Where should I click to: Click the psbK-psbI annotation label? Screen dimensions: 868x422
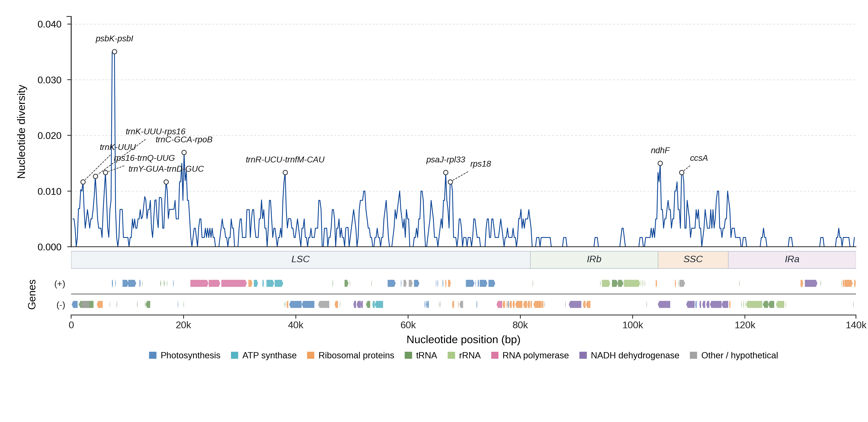coord(114,39)
